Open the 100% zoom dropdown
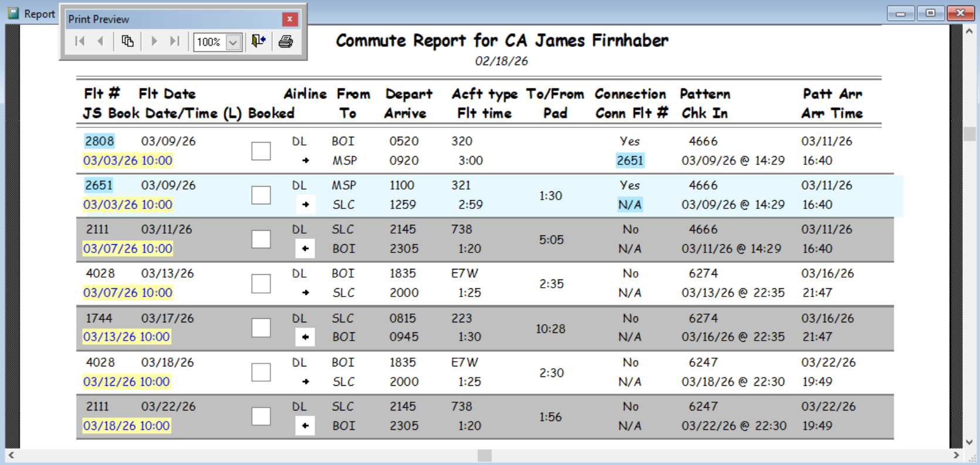The height and width of the screenshot is (465, 980). [x=233, y=42]
